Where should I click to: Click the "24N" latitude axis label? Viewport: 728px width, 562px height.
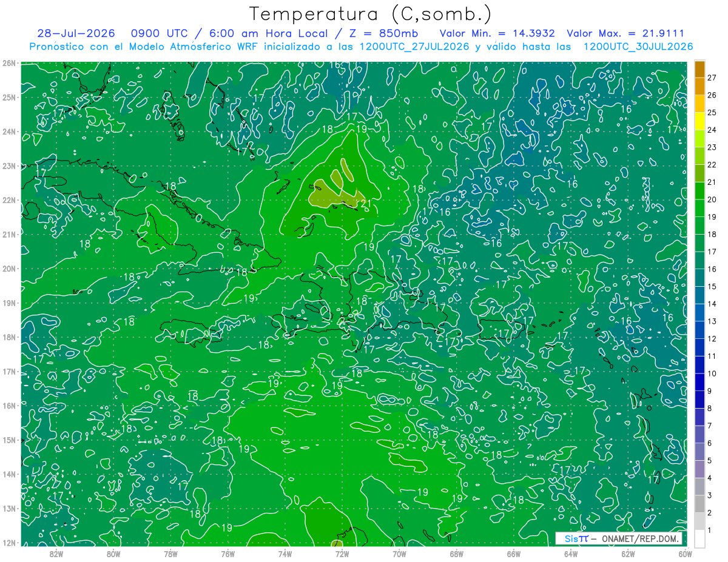click(8, 132)
